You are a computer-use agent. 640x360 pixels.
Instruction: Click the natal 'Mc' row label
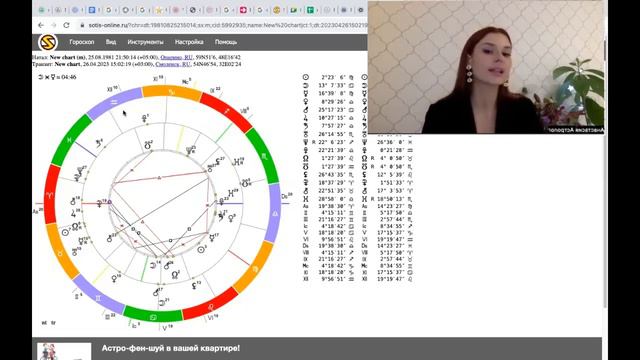306,266
